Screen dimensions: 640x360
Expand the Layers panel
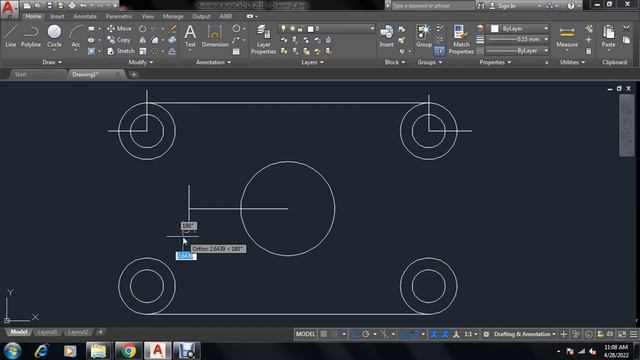pos(312,62)
